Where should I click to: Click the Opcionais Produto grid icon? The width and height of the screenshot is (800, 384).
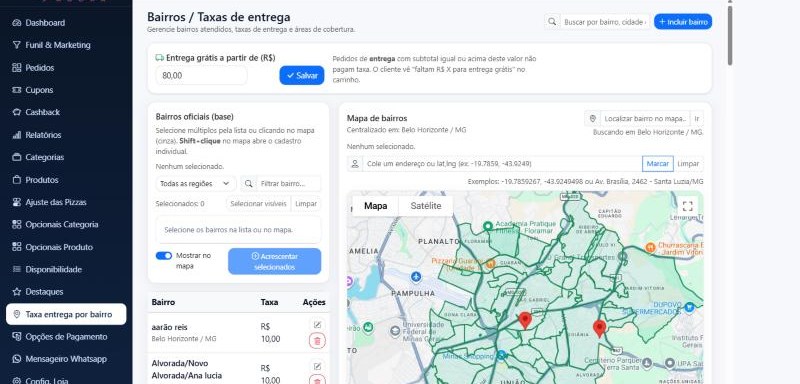tap(17, 247)
